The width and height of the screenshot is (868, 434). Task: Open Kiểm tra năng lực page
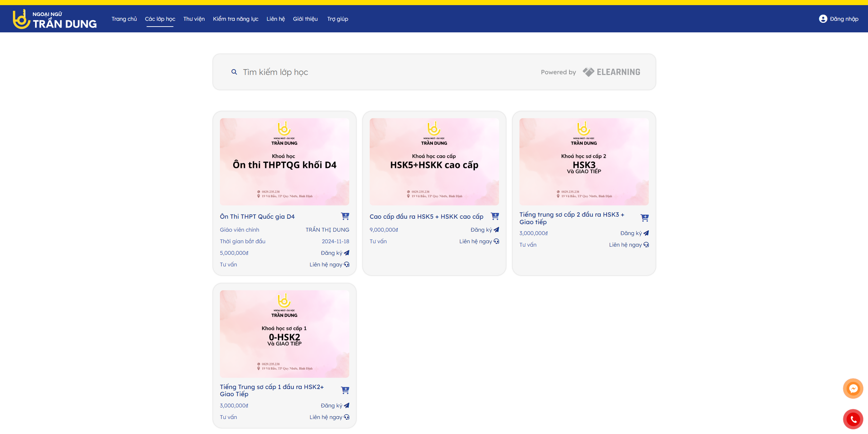click(236, 19)
